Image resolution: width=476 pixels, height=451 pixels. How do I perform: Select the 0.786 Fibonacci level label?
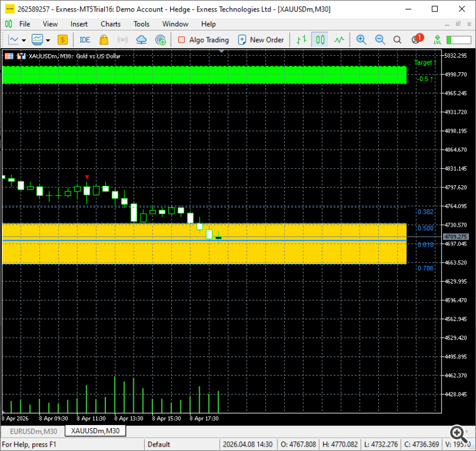click(x=425, y=268)
